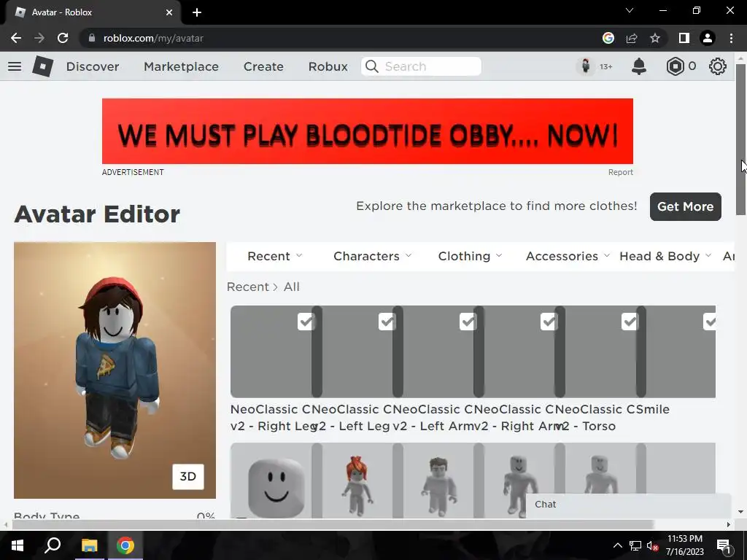747x560 pixels.
Task: Close the Avatar - Roblox tab
Action: coord(169,12)
